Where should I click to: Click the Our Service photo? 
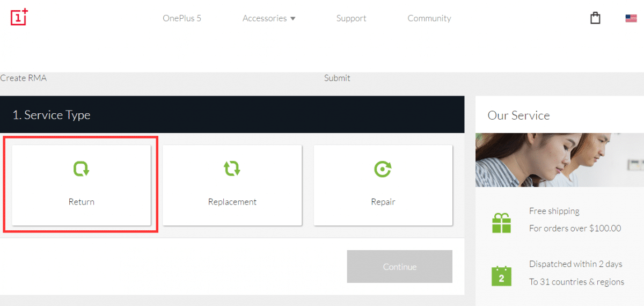[559, 160]
